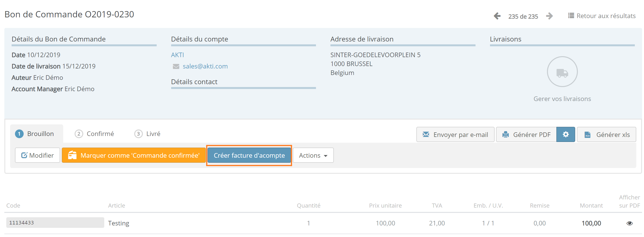Click Gerer vos livraisons link
Viewport: 644px width, 237px height.
click(x=562, y=99)
